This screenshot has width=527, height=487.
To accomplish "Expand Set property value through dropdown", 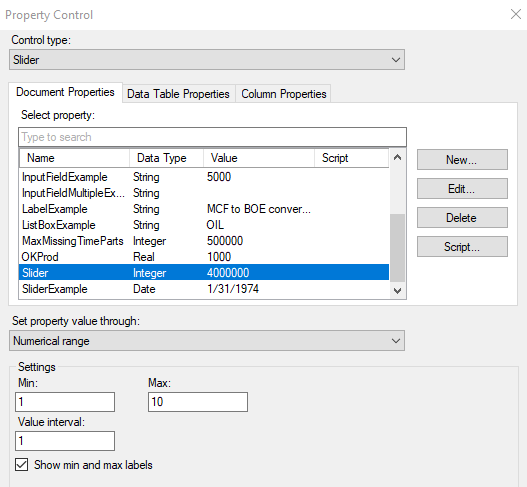I will click(207, 341).
